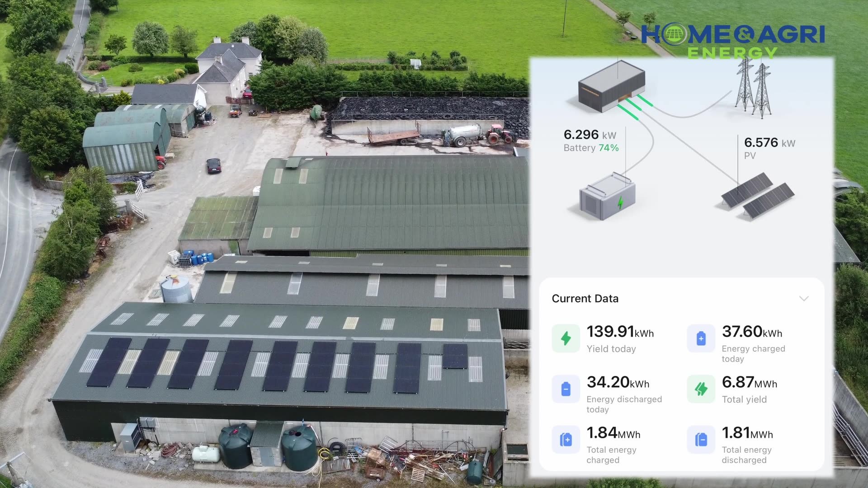Select the battery storage unit graphic
The width and height of the screenshot is (868, 488).
pos(608,196)
